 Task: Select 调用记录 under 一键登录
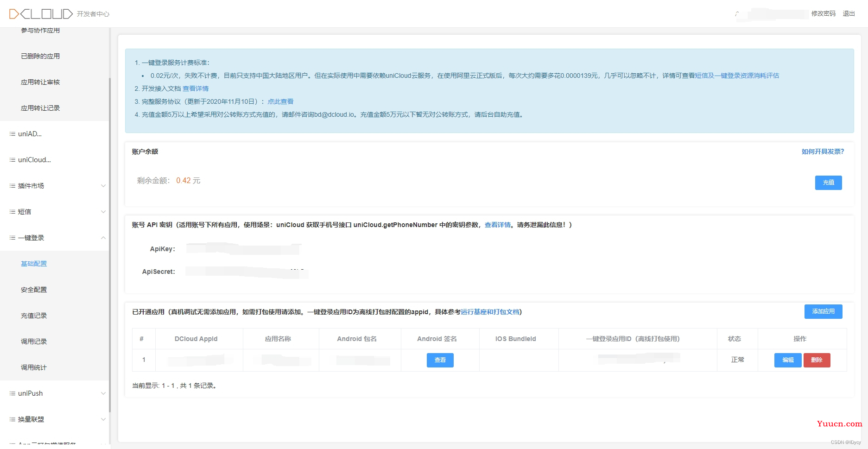(x=34, y=341)
